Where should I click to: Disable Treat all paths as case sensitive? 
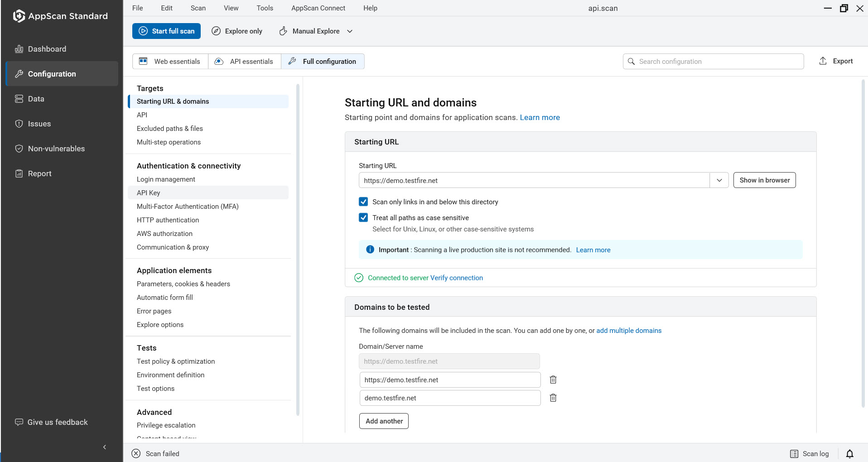tap(363, 217)
